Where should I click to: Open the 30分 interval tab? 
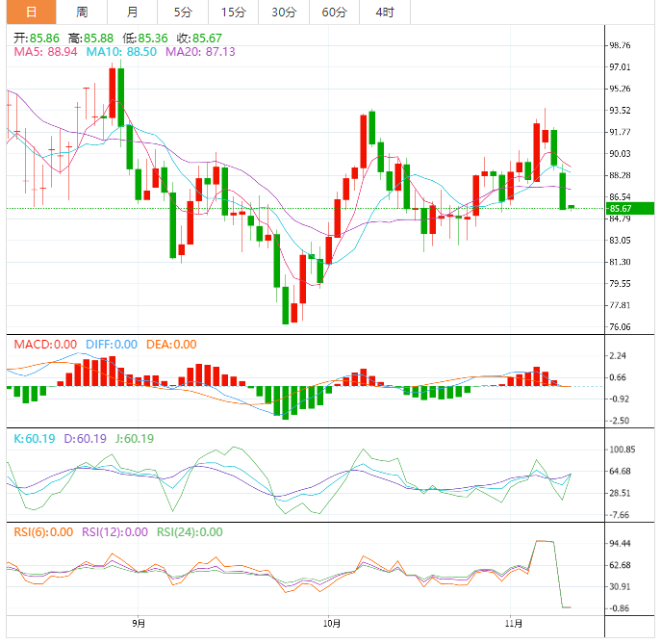284,13
